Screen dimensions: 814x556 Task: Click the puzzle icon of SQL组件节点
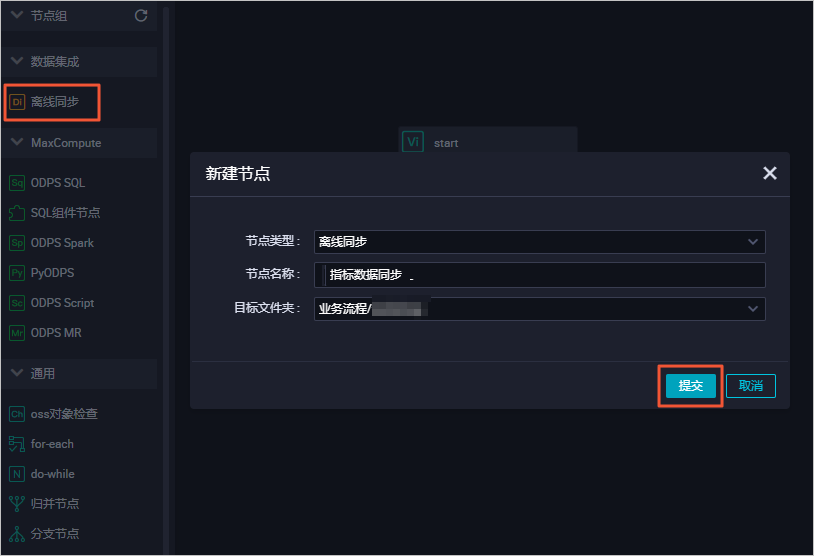point(17,213)
